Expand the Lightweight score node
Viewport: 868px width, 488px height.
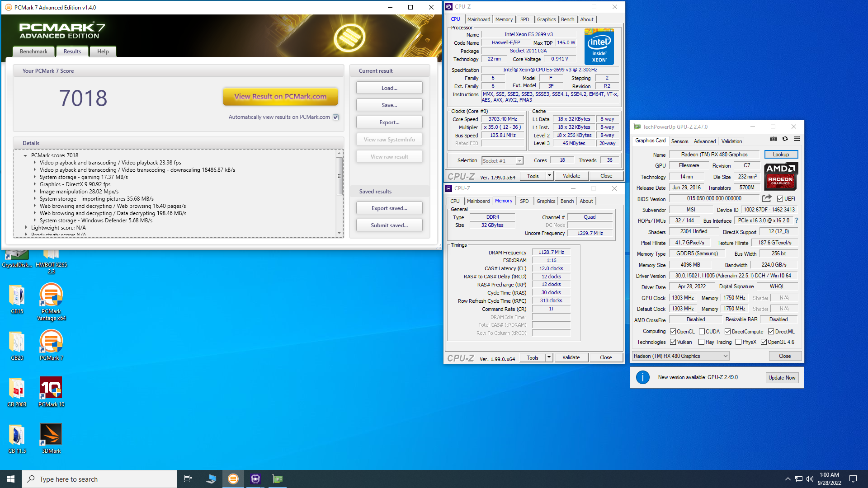pyautogui.click(x=26, y=228)
